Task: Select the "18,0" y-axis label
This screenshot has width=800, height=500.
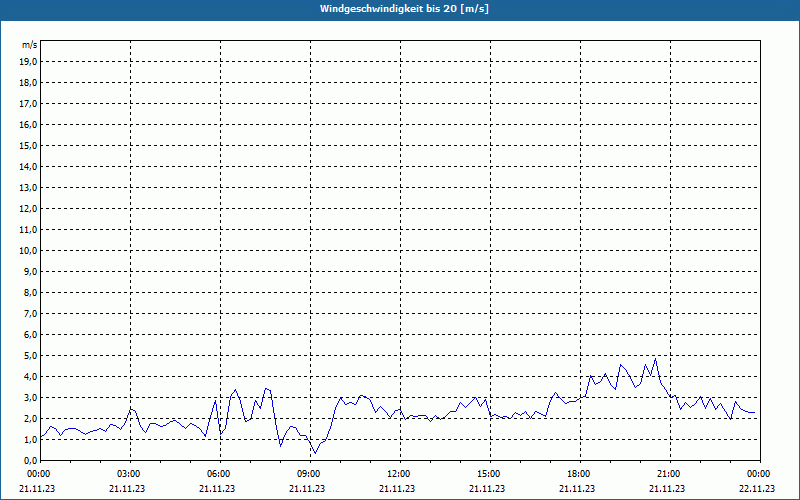Action: (x=28, y=83)
